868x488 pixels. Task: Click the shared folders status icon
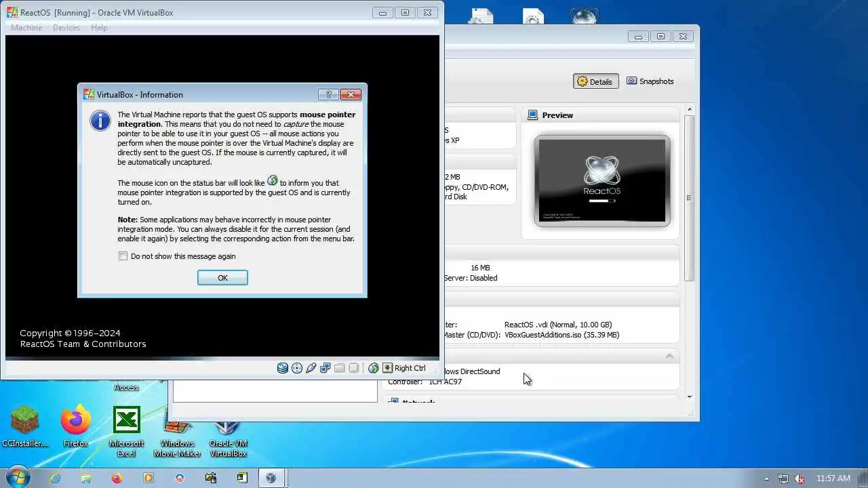340,368
